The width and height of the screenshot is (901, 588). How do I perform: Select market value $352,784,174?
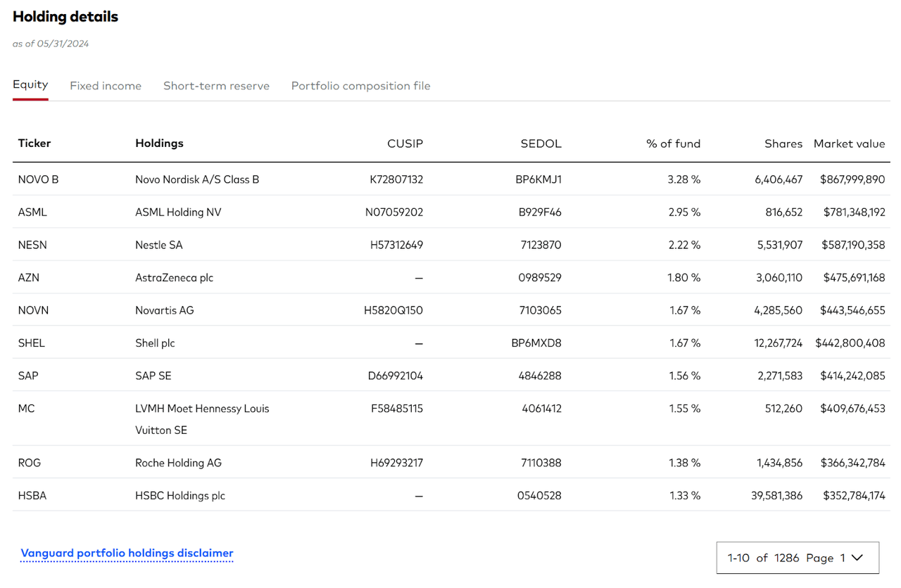854,496
